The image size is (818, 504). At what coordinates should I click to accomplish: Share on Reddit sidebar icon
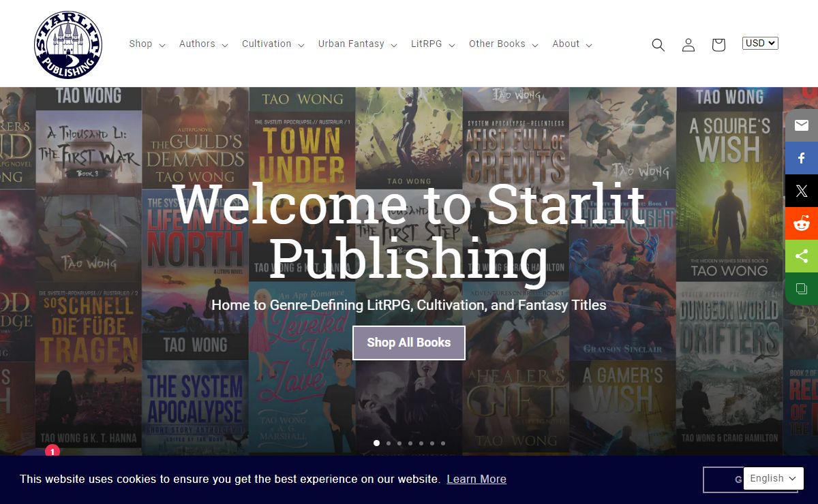click(x=802, y=223)
